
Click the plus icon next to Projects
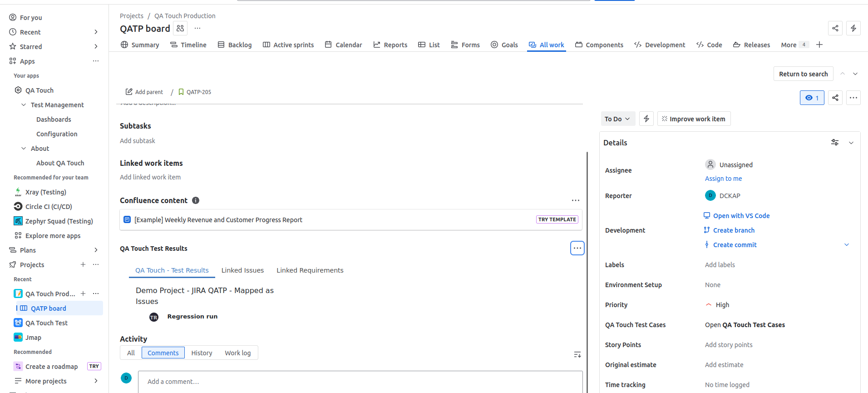(x=83, y=264)
